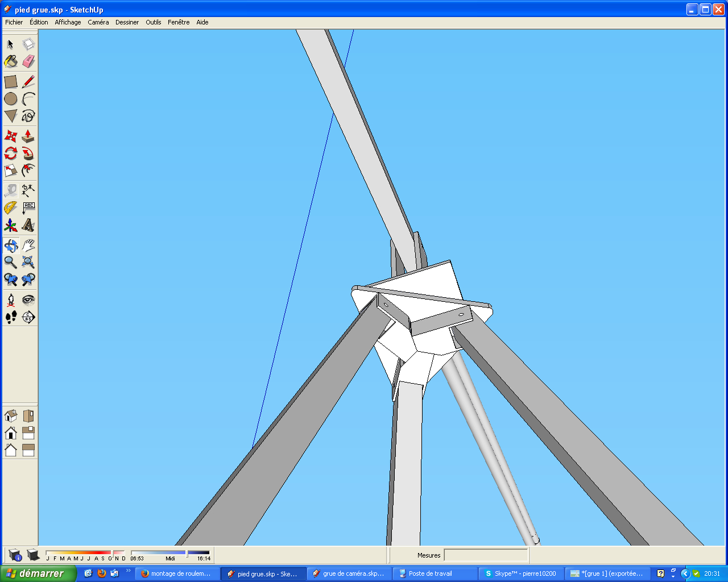Open the Shadow Settings dialog icon

(x=15, y=555)
